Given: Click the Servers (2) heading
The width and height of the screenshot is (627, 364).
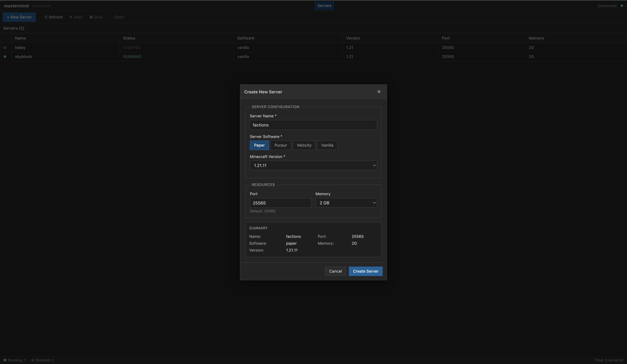Looking at the screenshot, I should (x=14, y=28).
